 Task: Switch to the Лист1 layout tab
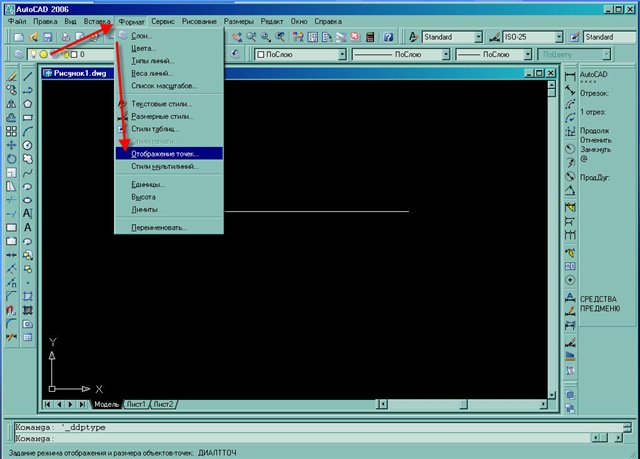(136, 404)
